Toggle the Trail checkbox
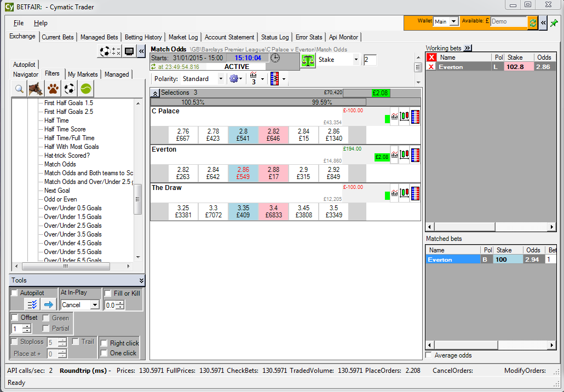This screenshot has width=564, height=392. (76, 341)
